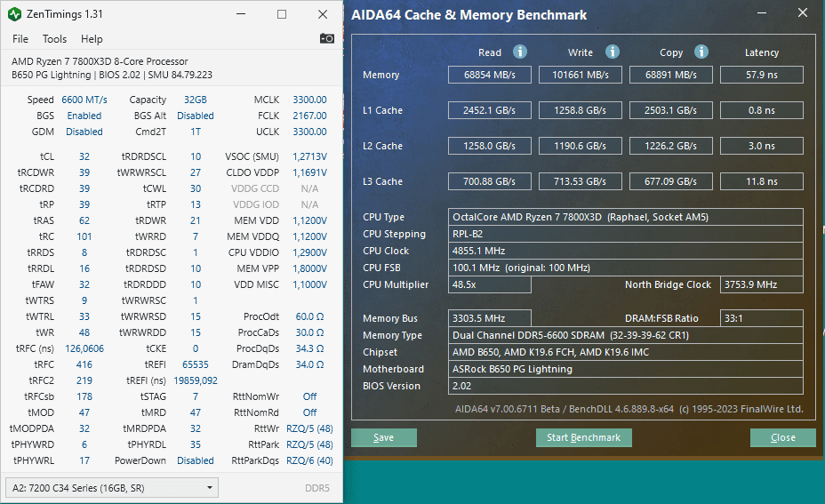Select the Memory Copy 68891 MB/s field
Viewport: 825px width, 504px height.
(x=671, y=75)
